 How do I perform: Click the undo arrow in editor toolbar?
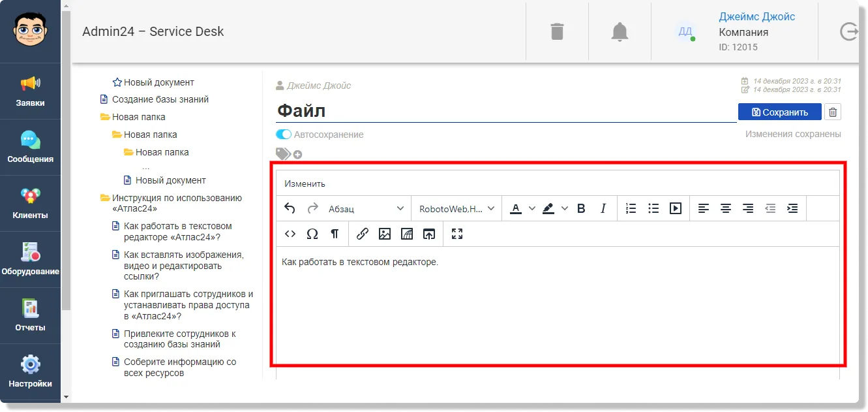pos(290,208)
